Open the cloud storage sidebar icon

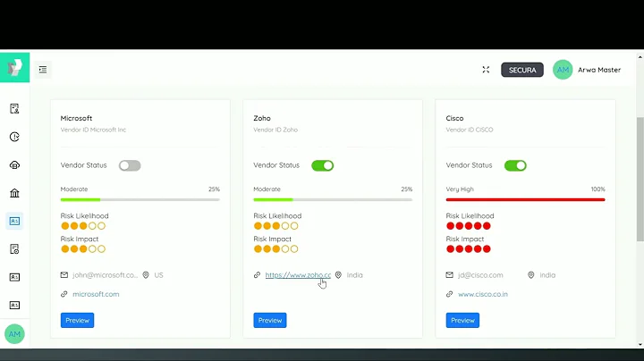14,165
